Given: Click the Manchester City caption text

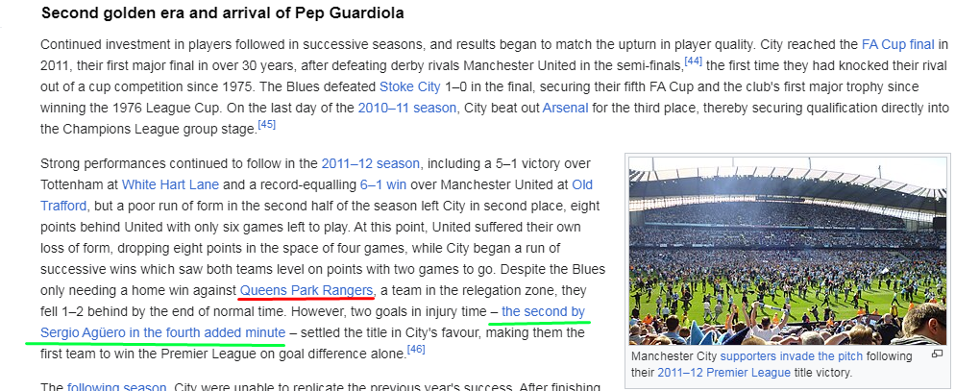Looking at the screenshot, I should 674,356.
